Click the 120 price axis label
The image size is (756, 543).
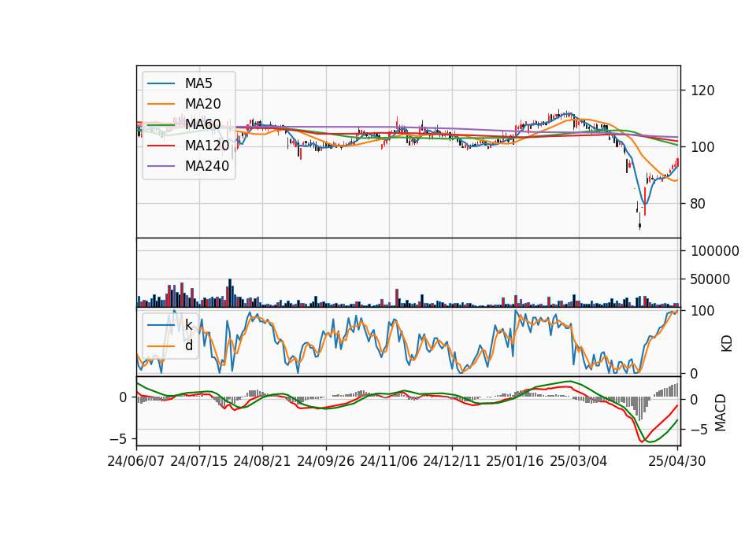(x=702, y=90)
